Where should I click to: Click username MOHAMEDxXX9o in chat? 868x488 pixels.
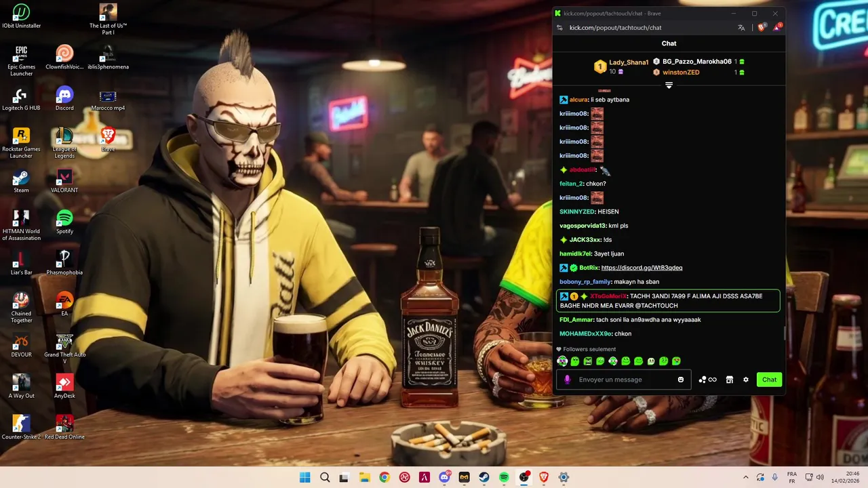(x=586, y=333)
